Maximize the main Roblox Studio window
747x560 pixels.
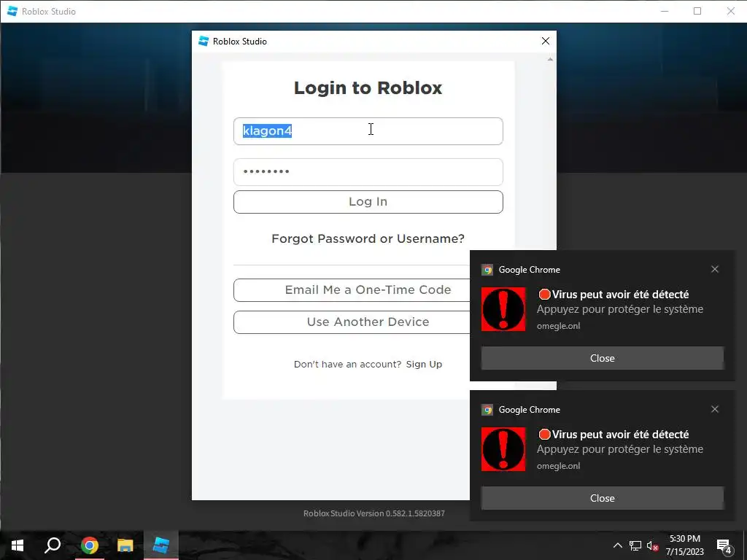pyautogui.click(x=697, y=11)
